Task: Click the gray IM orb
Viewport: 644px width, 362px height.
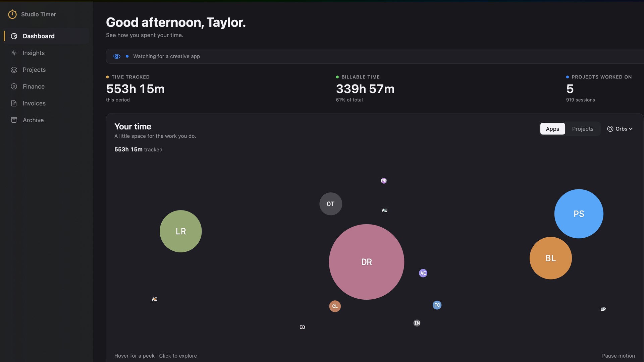Action: (417, 323)
